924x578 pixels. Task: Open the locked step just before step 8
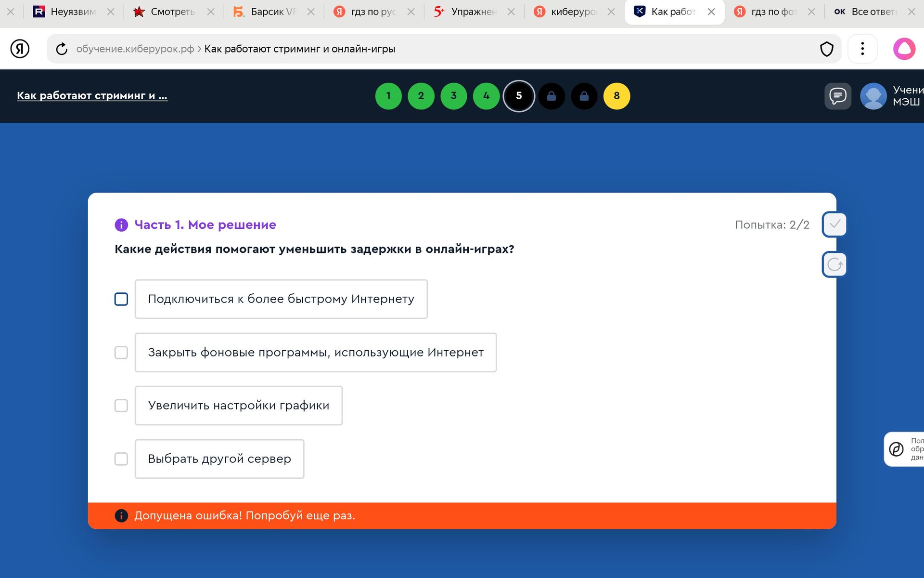point(584,96)
